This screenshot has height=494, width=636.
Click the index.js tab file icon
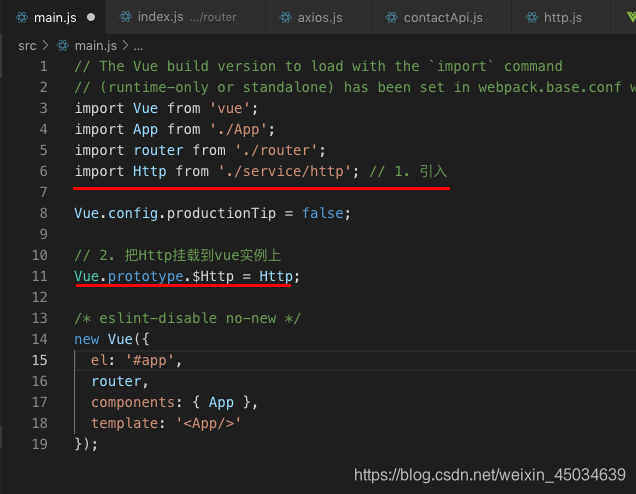click(126, 17)
